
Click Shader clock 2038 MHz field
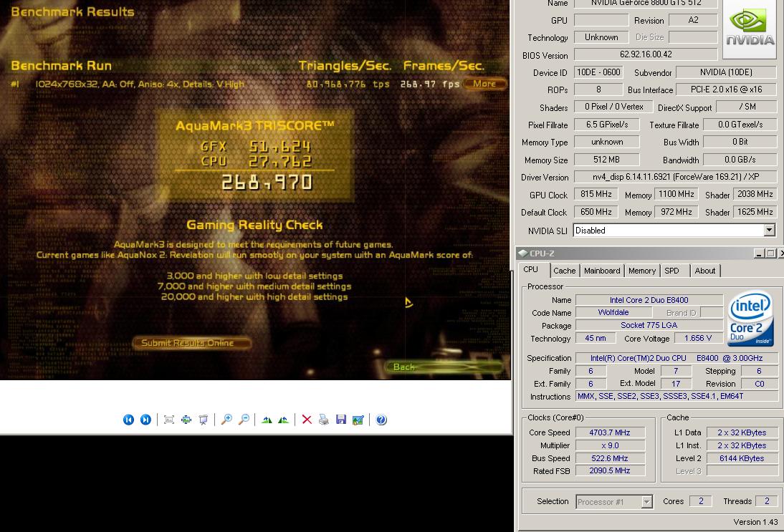[755, 194]
